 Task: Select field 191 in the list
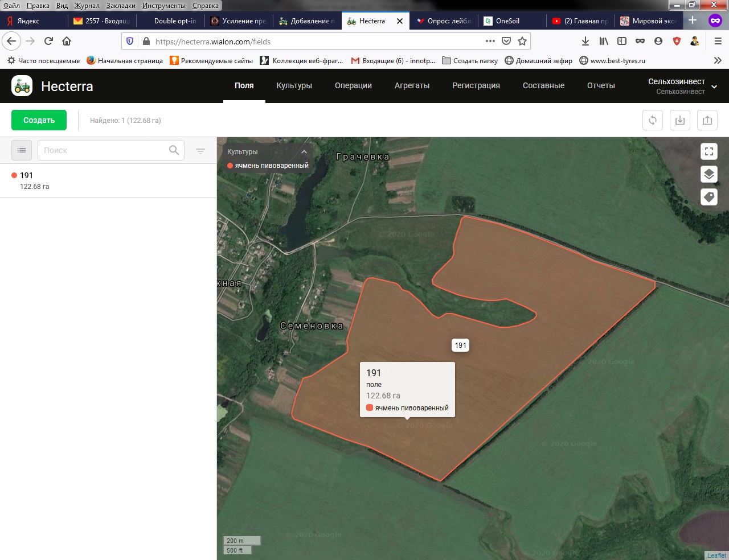(x=27, y=175)
